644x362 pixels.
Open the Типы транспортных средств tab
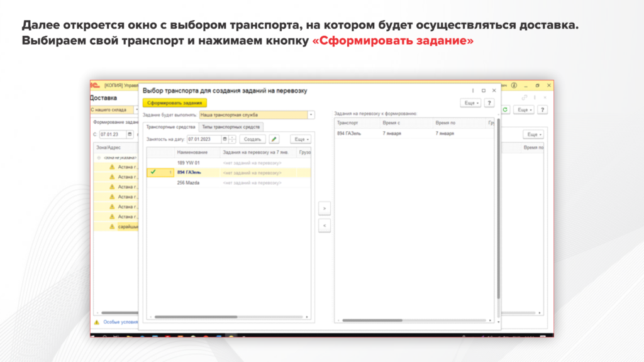(231, 127)
